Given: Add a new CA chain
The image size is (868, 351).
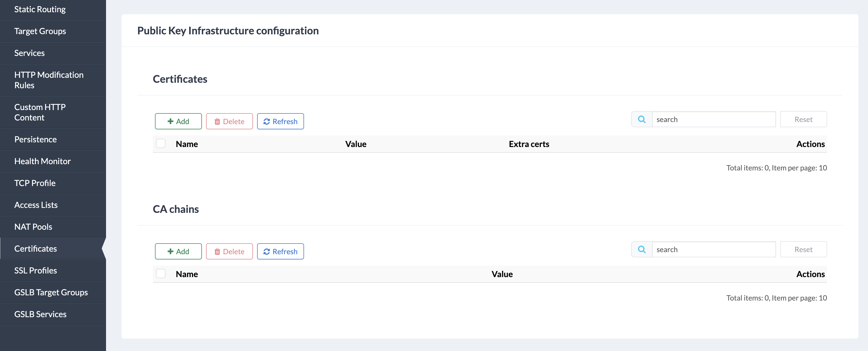Looking at the screenshot, I should tap(178, 251).
